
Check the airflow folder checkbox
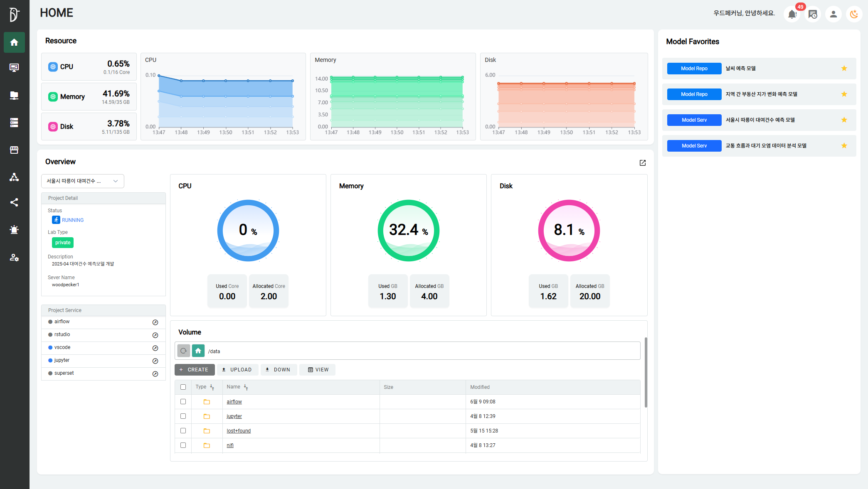[x=183, y=402]
